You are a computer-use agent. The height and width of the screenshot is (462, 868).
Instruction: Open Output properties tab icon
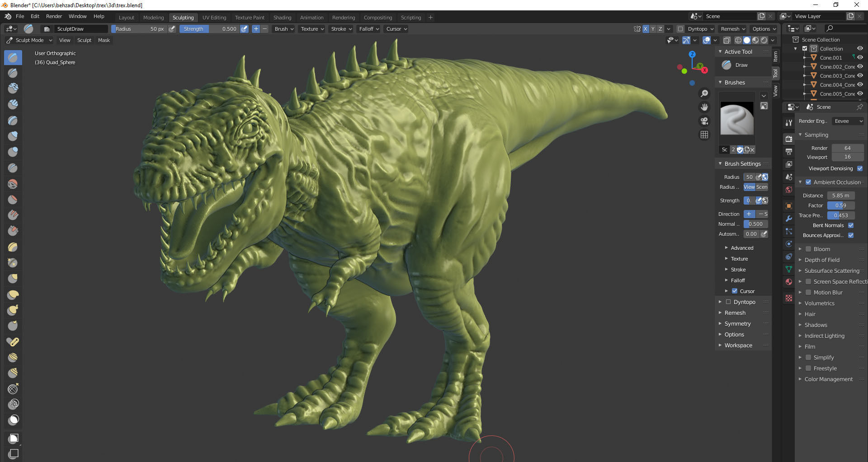click(789, 151)
